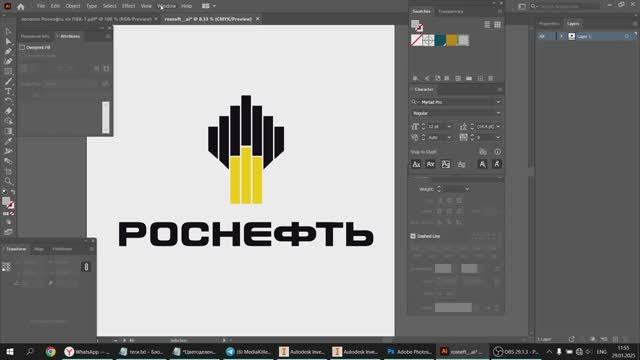This screenshot has height=360, width=640.
Task: Close the rosneft document tab
Action: tap(258, 19)
